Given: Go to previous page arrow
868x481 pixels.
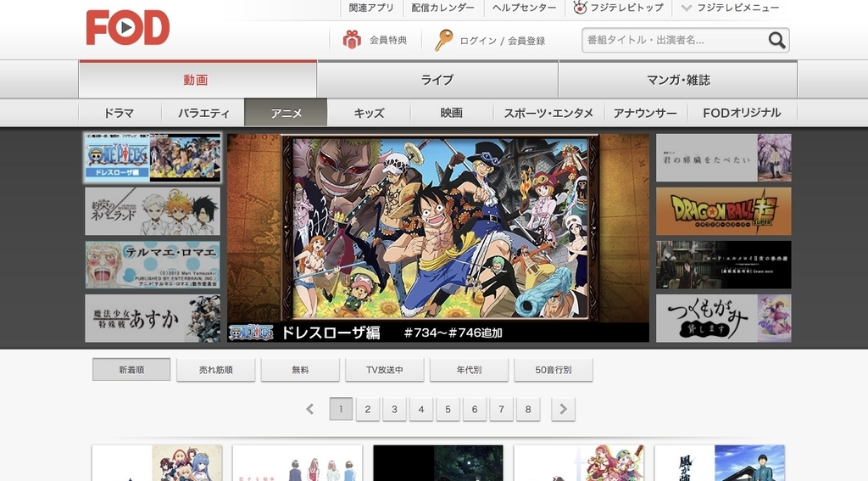Looking at the screenshot, I should [310, 409].
